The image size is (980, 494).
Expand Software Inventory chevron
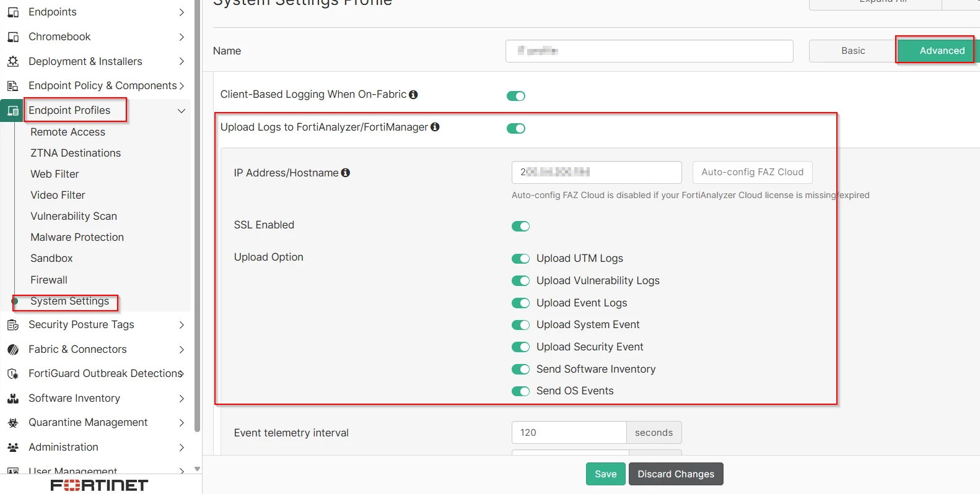tap(182, 399)
